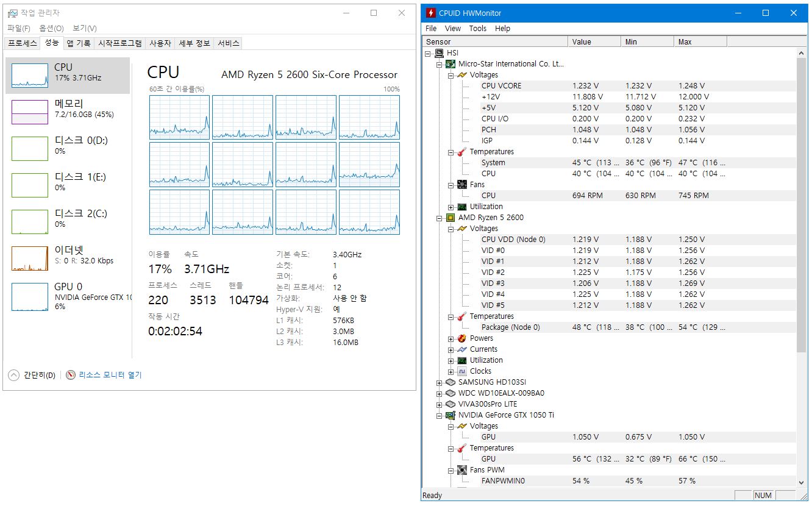This screenshot has height=506, width=812.
Task: Select the VID #3 row
Action: click(x=610, y=283)
